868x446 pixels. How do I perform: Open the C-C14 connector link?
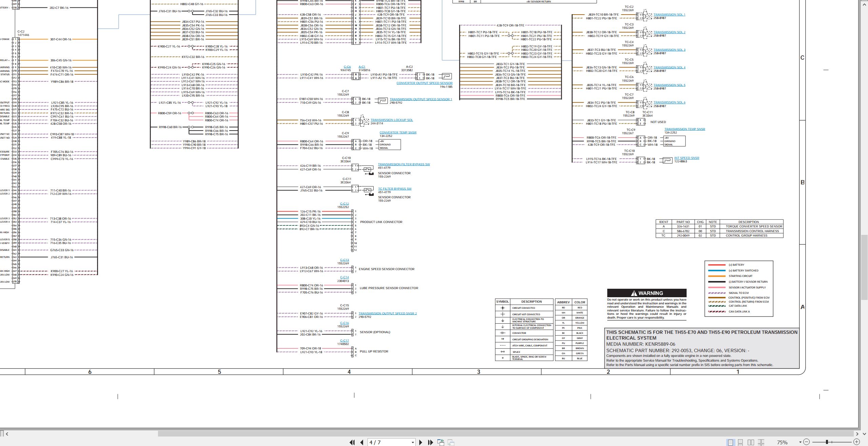[x=344, y=277]
